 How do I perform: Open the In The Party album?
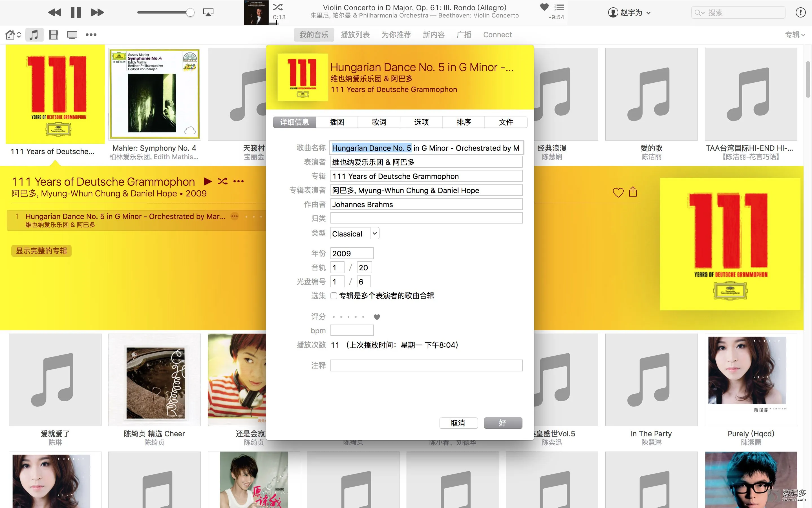coord(651,380)
